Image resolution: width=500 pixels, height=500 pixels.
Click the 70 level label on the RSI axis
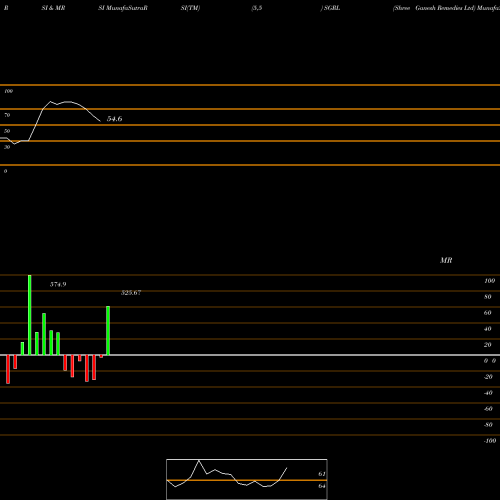pyautogui.click(x=7, y=115)
